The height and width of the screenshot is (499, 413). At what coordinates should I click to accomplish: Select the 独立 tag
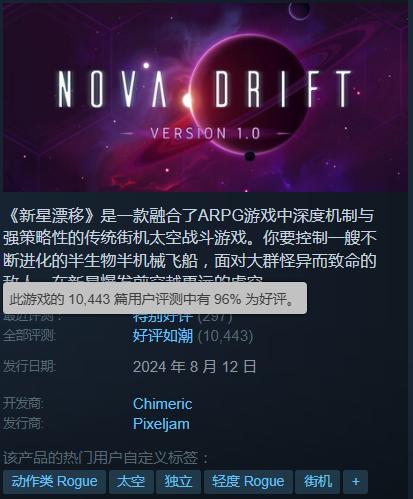tap(178, 482)
